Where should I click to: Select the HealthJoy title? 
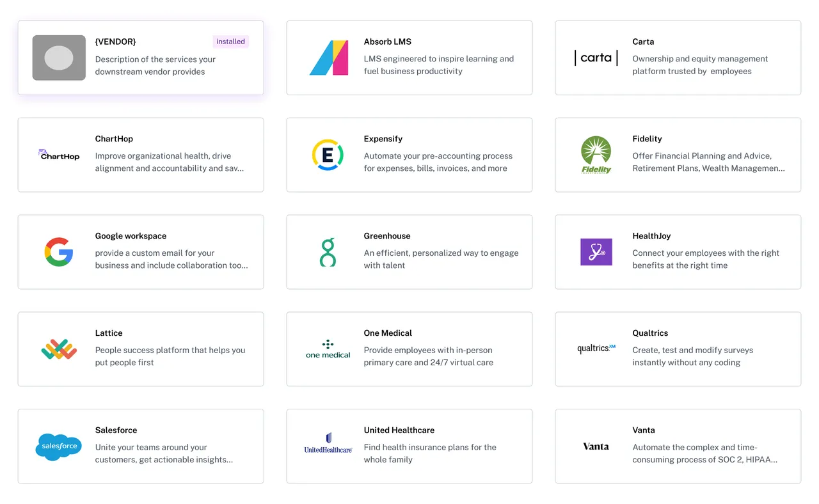click(x=651, y=236)
